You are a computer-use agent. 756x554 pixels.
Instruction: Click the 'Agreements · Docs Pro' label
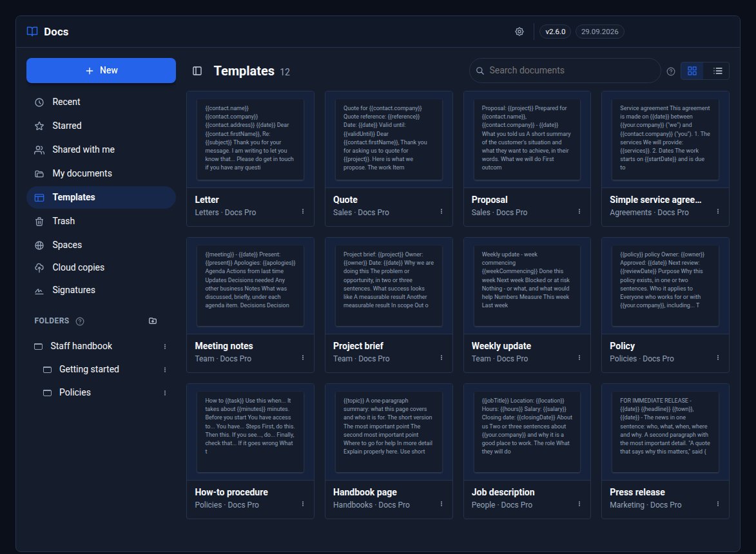click(x=649, y=213)
